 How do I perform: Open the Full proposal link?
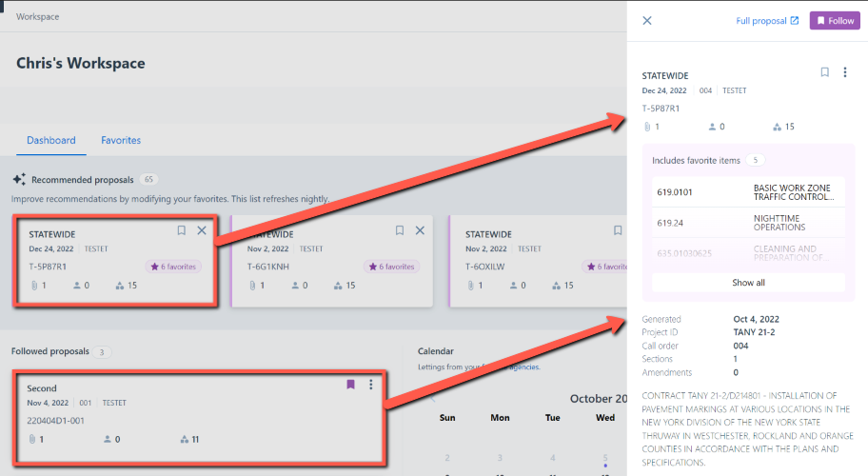tap(767, 21)
